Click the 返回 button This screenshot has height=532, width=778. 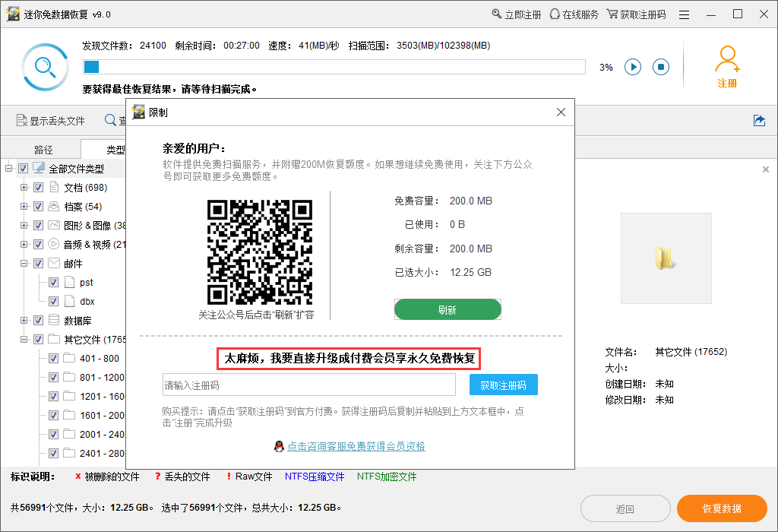pos(625,508)
